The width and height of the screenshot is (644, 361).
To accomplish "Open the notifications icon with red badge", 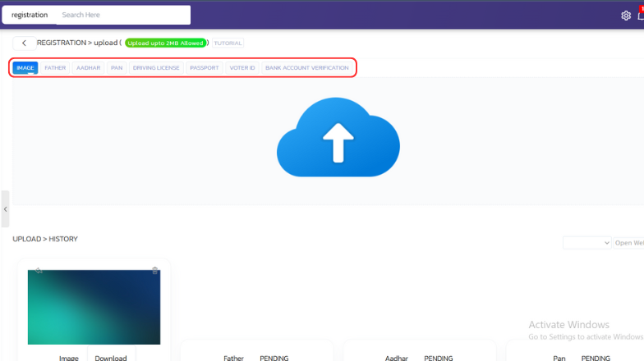I will pos(641,15).
